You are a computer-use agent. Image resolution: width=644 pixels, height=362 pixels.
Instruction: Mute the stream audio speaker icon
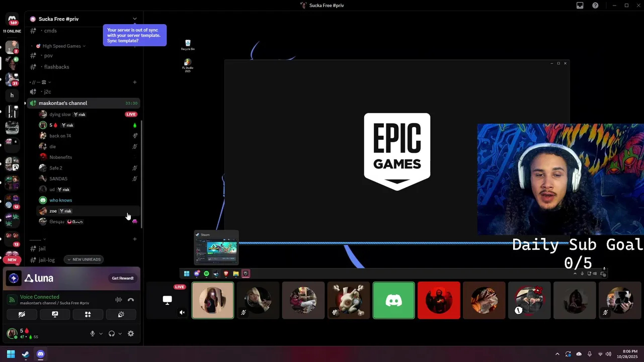tap(182, 313)
